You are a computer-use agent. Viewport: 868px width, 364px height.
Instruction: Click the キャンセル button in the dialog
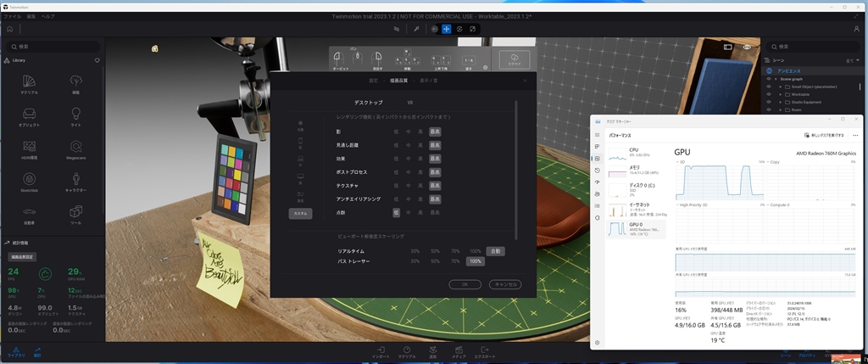pos(504,284)
